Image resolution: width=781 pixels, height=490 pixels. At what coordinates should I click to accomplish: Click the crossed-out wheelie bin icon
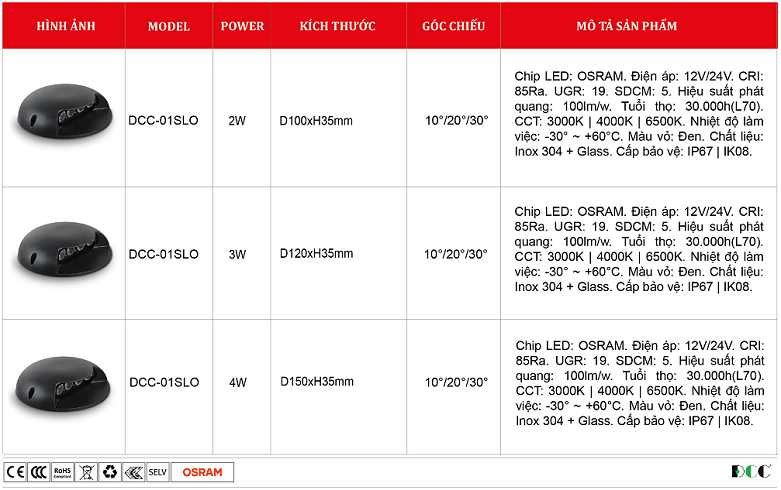coord(85,472)
